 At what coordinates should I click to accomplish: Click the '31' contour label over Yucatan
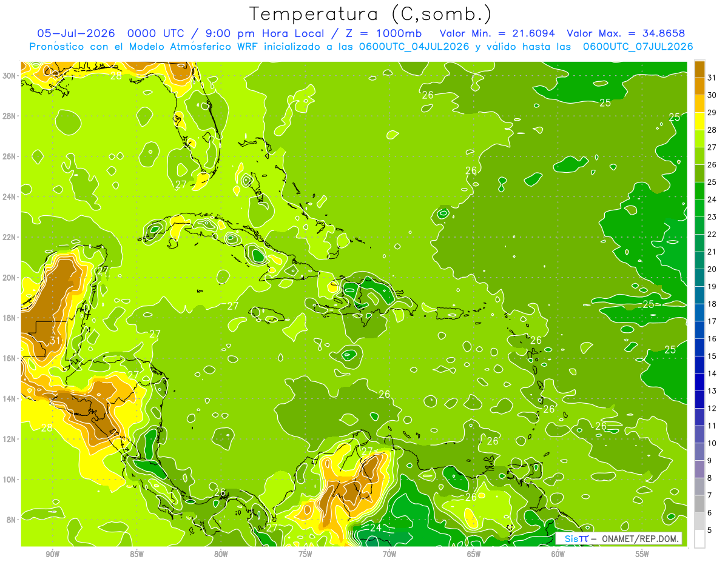pos(55,341)
